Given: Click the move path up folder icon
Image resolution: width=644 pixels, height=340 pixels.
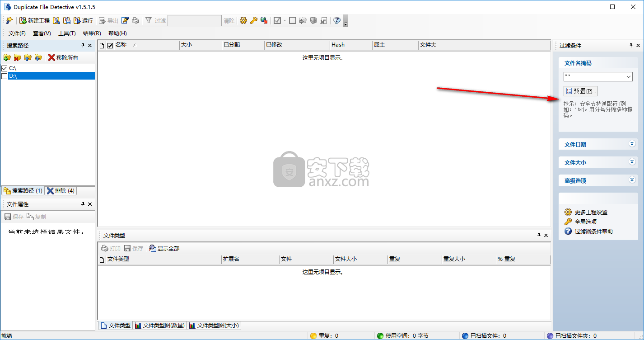Looking at the screenshot, I should click(x=28, y=57).
